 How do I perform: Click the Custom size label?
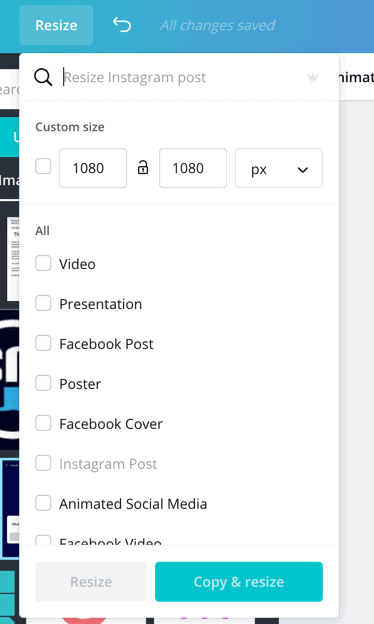click(x=70, y=127)
